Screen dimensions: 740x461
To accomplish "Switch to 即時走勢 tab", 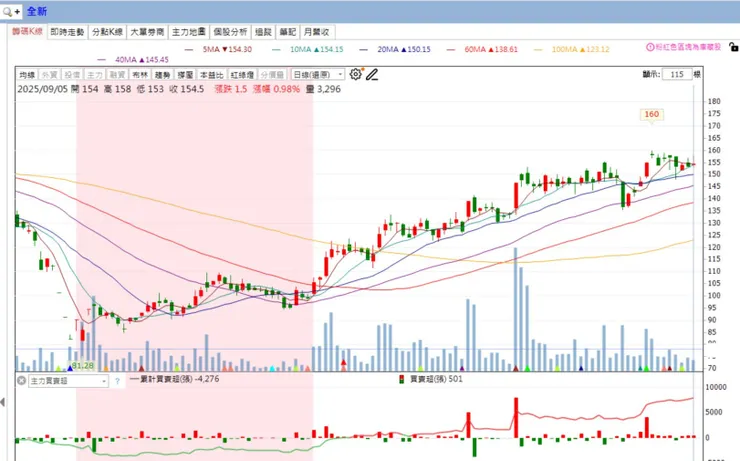I will click(67, 32).
